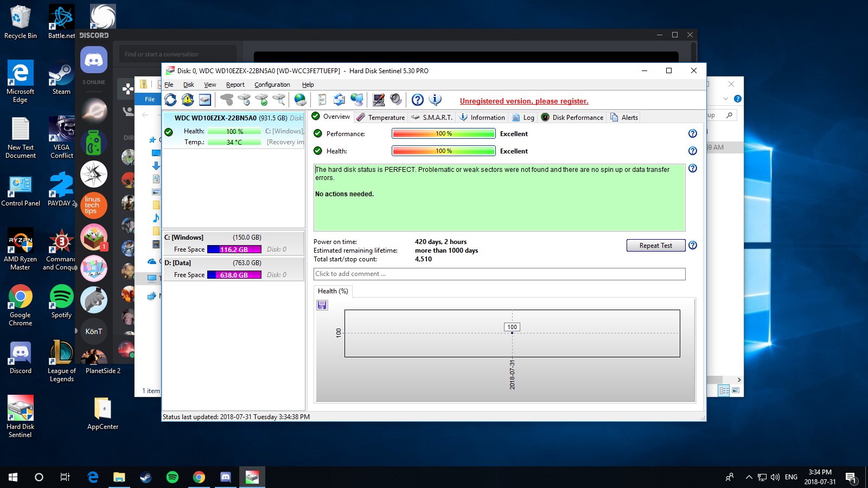Click the disk with clock test icon
Screen dimensions: 868x488
tap(244, 100)
